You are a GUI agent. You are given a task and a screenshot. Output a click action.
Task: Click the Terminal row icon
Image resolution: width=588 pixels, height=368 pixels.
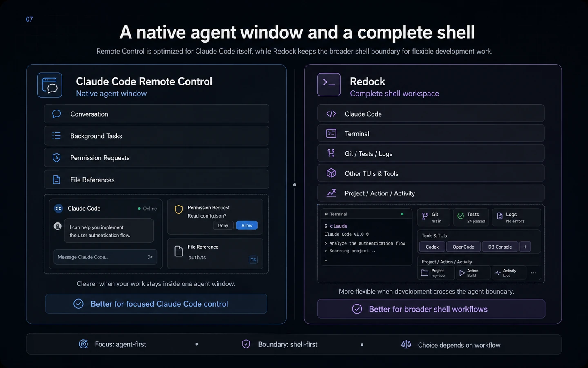pyautogui.click(x=331, y=133)
